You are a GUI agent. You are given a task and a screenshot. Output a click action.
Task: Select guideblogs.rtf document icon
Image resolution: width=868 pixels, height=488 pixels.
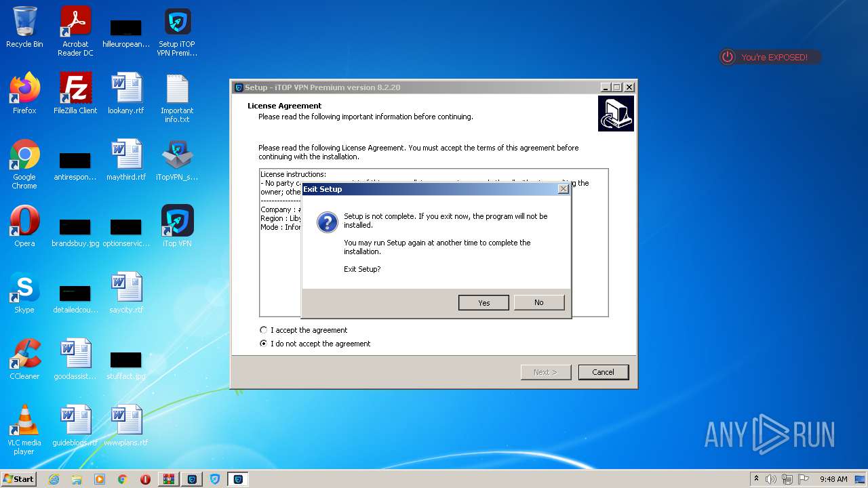75,426
